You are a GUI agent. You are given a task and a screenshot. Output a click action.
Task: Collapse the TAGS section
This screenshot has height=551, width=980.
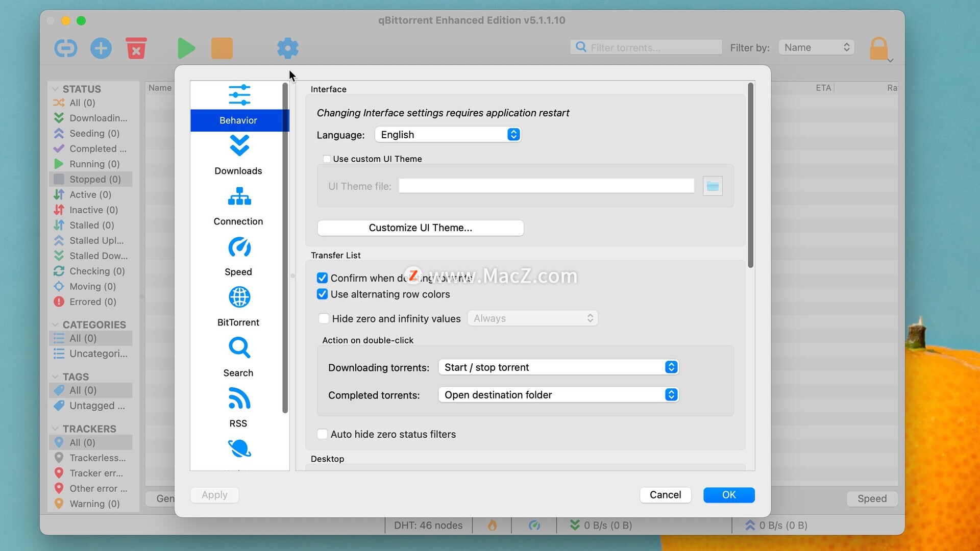tap(55, 377)
